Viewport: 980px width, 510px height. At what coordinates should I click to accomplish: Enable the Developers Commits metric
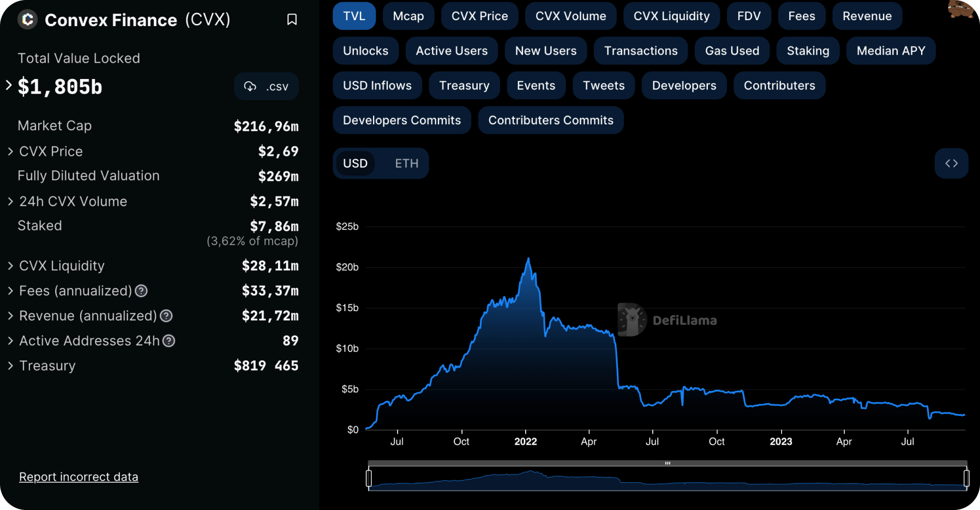(x=401, y=120)
